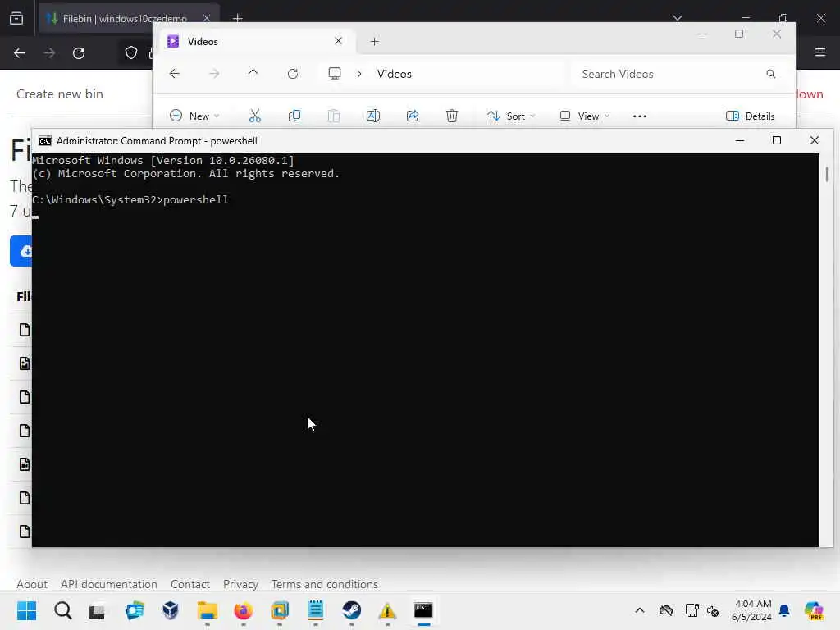840x630 pixels.
Task: Close the Videos Explorer tab
Action: (338, 41)
